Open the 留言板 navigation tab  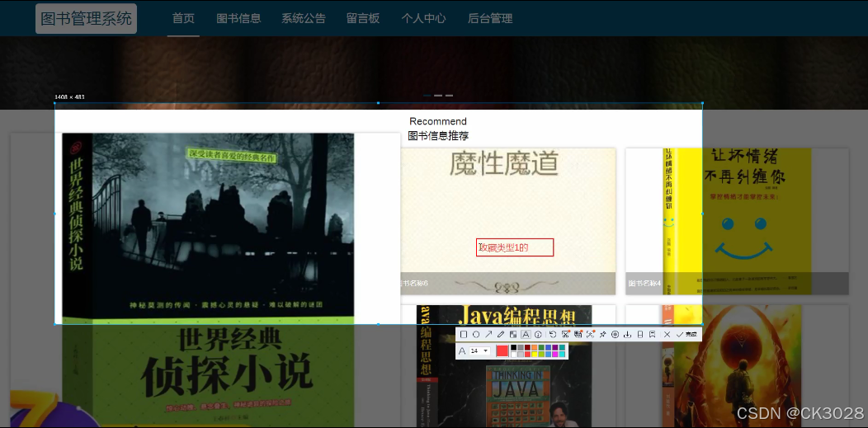[363, 18]
